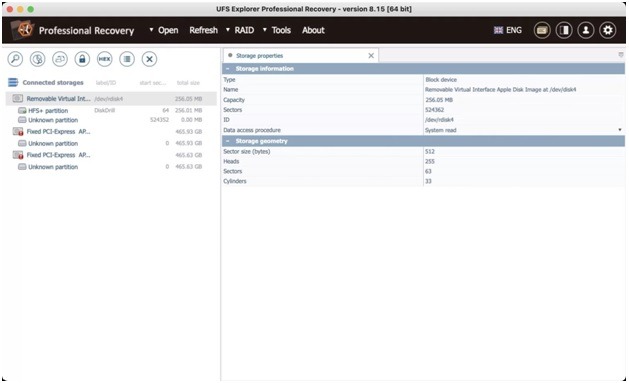Click the partition recovery globe icon
The width and height of the screenshot is (629, 383).
tap(38, 59)
